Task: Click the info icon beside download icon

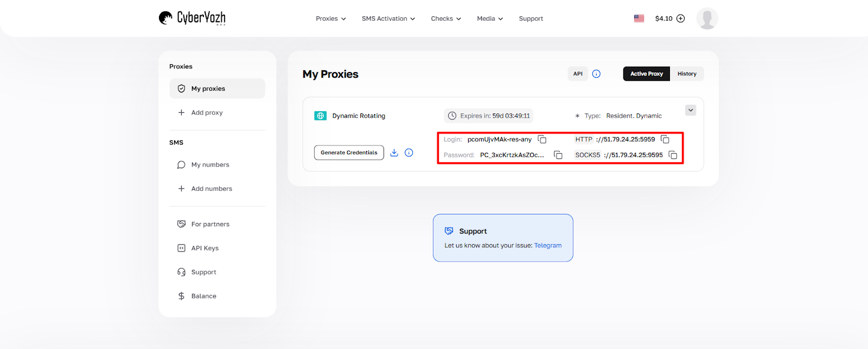Action: (409, 153)
